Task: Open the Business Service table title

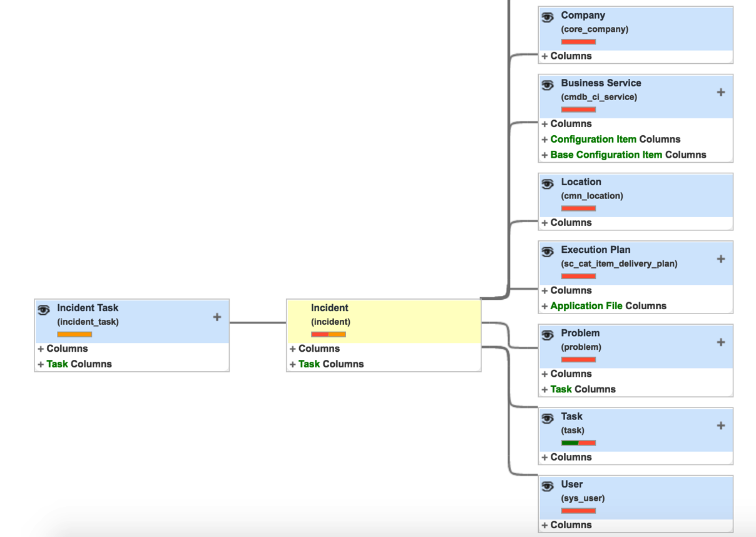Action: (601, 83)
